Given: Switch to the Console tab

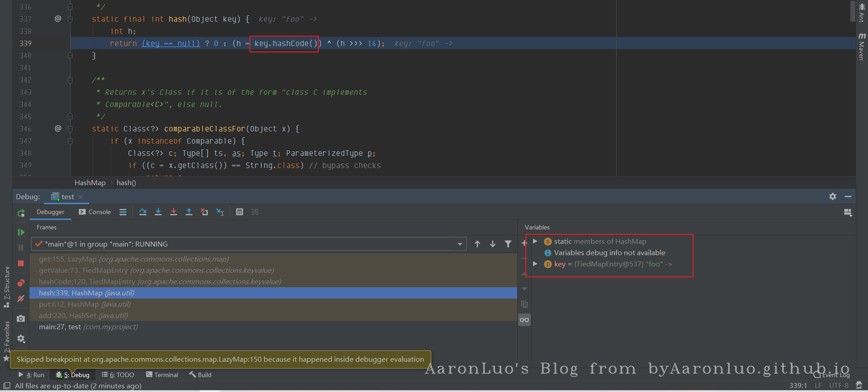Looking at the screenshot, I should (95, 212).
